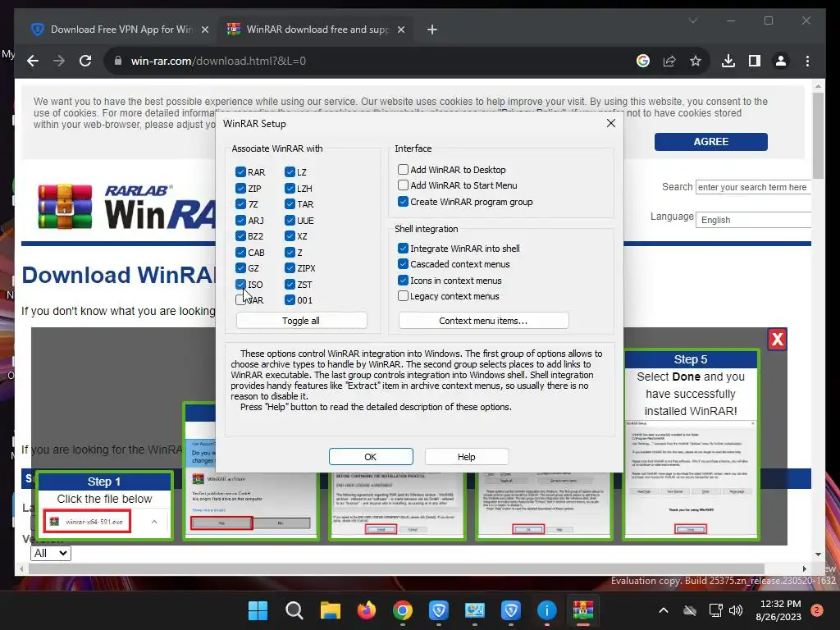Screen dimensions: 840x630
Task: Open Chrome from taskbar
Action: [403, 610]
